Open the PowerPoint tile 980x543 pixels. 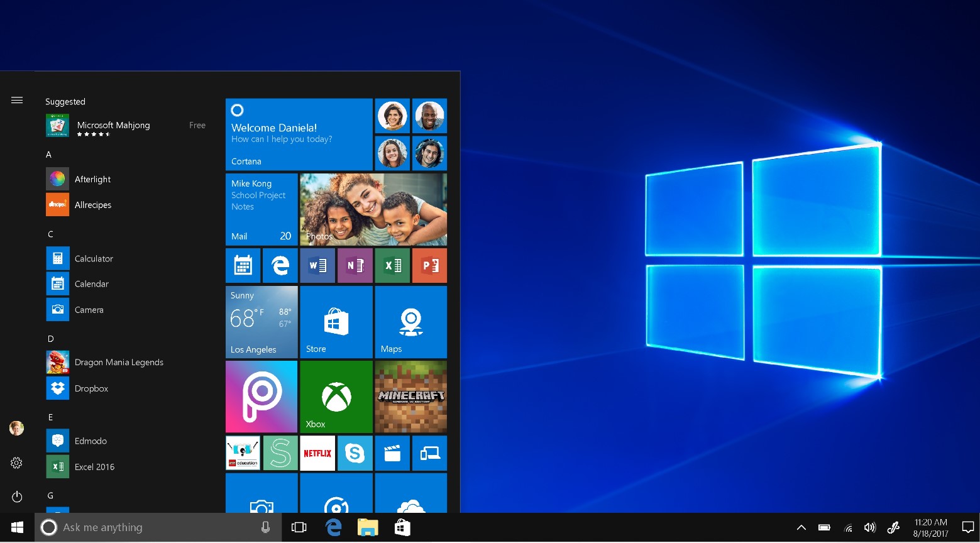click(x=430, y=265)
